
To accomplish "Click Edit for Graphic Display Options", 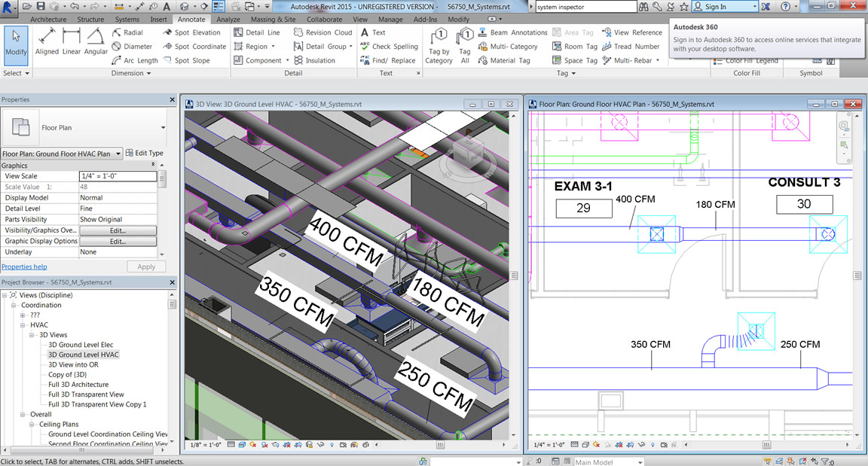I will pyautogui.click(x=118, y=242).
